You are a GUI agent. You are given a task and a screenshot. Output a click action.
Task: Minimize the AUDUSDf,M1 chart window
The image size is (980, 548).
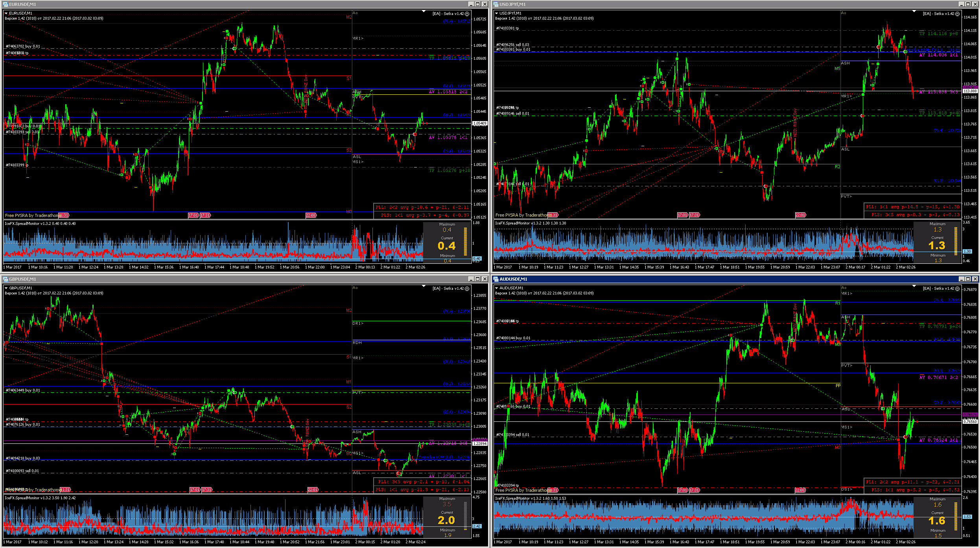click(x=962, y=279)
